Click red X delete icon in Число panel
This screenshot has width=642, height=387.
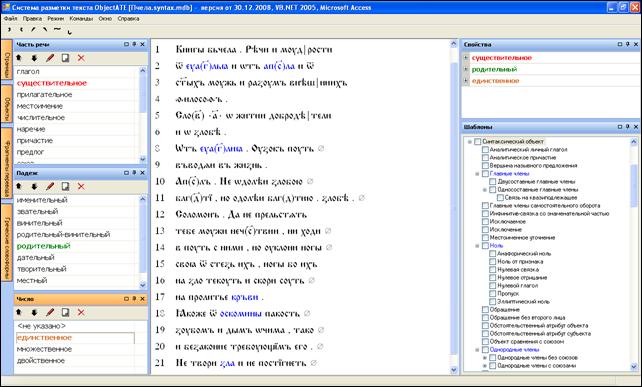(x=81, y=313)
